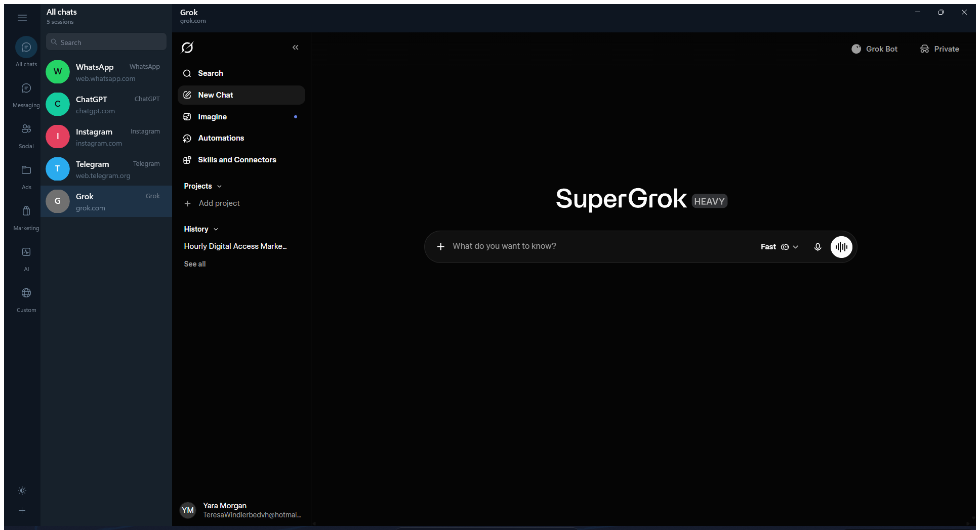The width and height of the screenshot is (980, 530).
Task: Open the AI category icon
Action: 26,252
